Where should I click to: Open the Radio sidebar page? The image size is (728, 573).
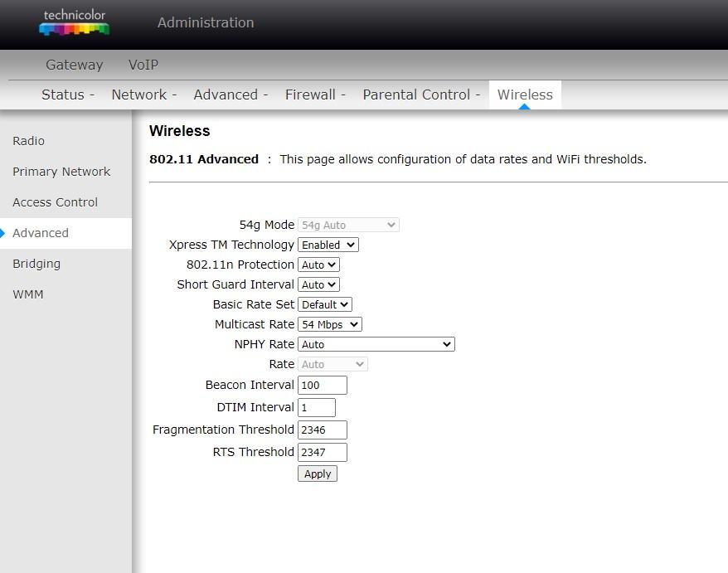tap(29, 141)
